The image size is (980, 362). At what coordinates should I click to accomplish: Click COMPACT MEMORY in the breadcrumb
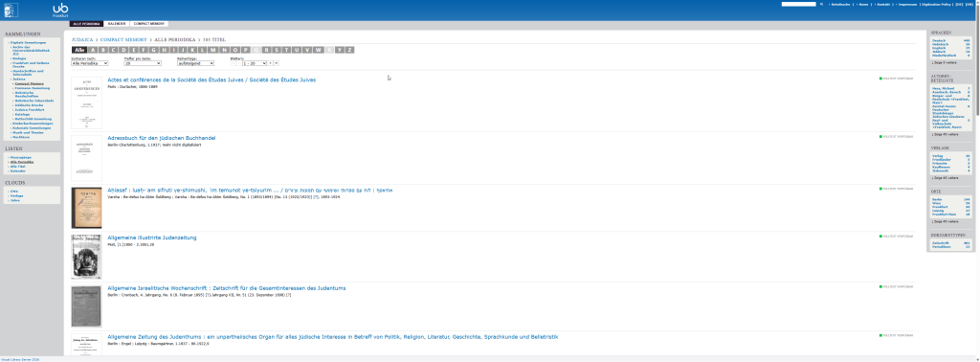click(x=123, y=39)
